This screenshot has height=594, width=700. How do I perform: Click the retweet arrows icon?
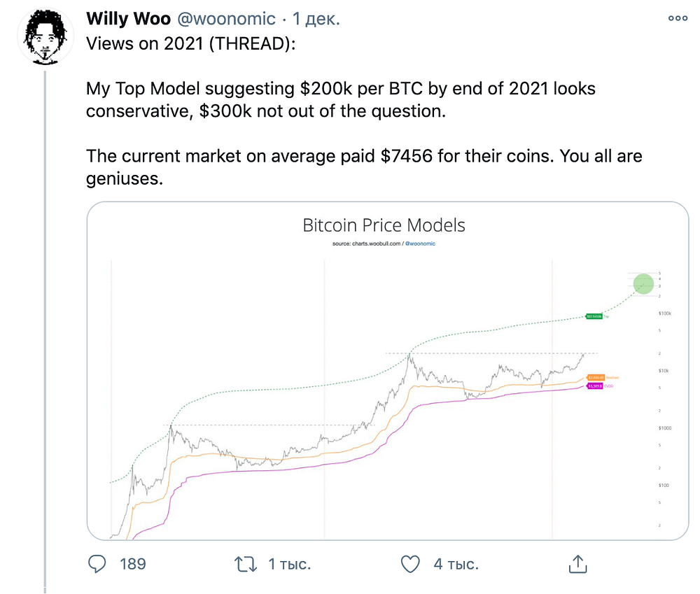pyautogui.click(x=246, y=564)
